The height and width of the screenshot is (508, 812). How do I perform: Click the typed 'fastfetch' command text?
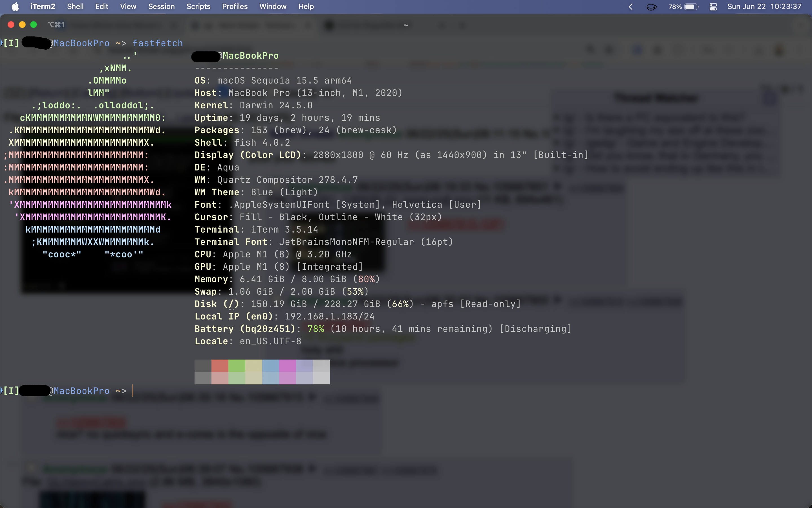(158, 43)
